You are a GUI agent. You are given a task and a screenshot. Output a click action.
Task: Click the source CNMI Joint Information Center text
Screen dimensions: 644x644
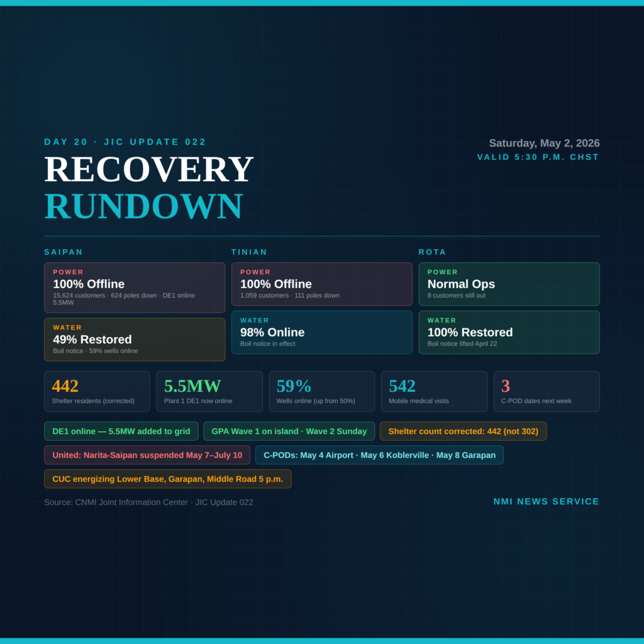tap(148, 502)
